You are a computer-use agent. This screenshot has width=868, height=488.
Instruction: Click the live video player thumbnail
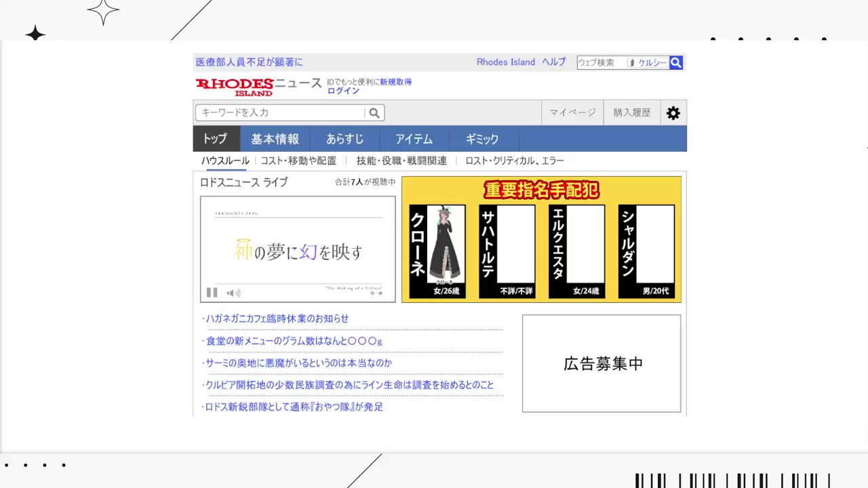[298, 249]
